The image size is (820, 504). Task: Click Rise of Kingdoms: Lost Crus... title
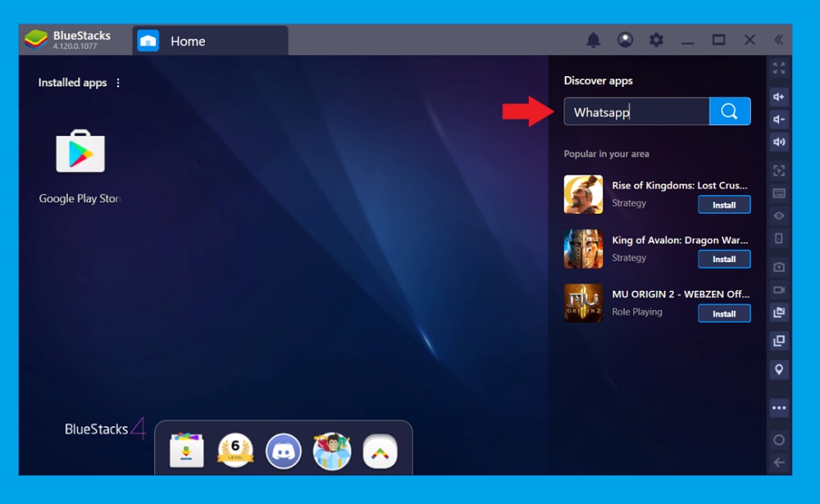[680, 185]
